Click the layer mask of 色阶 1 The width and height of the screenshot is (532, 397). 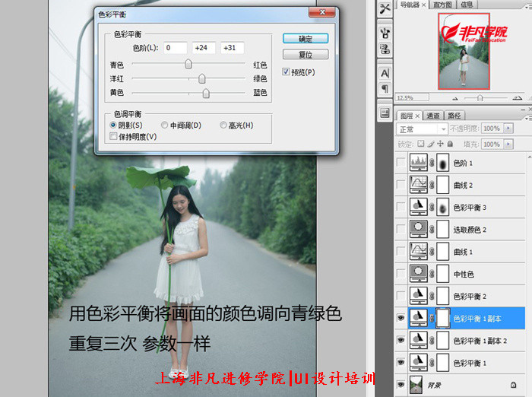pyautogui.click(x=442, y=162)
